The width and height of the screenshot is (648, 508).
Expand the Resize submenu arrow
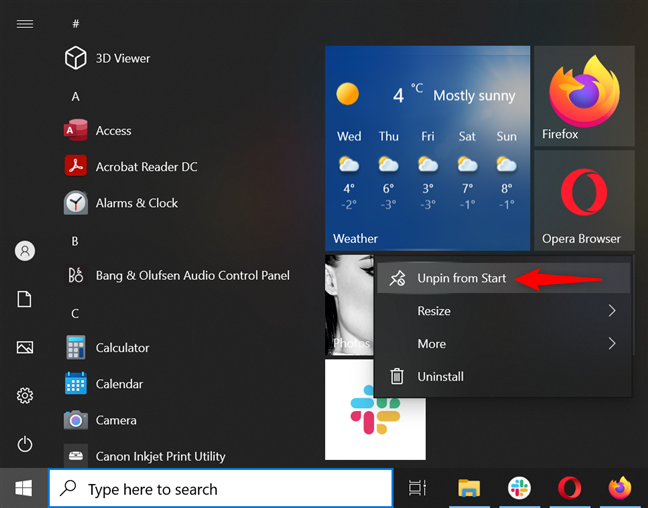pos(612,310)
